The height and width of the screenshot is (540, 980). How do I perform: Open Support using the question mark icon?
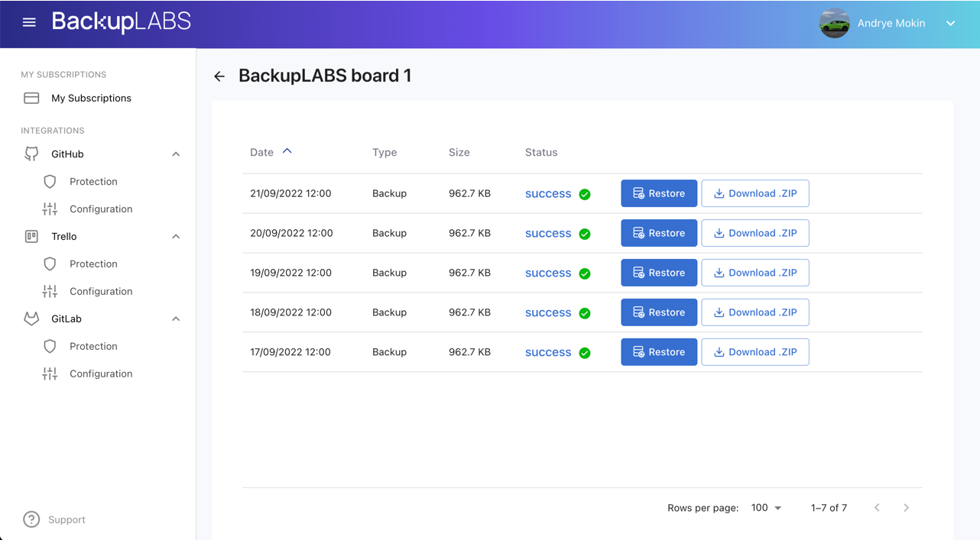pos(31,519)
